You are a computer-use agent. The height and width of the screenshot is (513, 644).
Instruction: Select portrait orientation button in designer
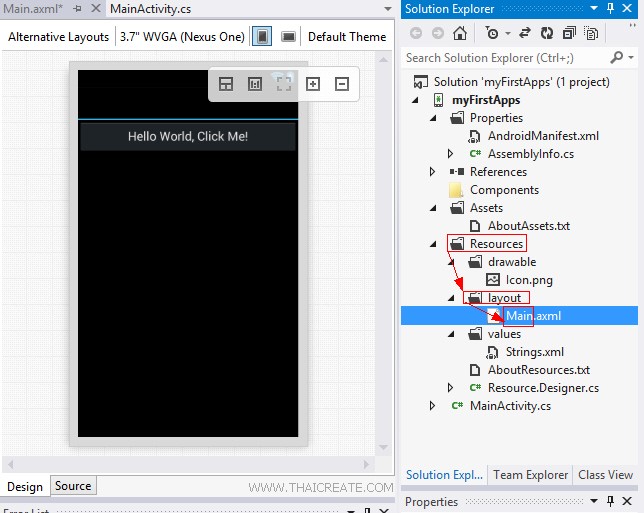click(x=262, y=36)
